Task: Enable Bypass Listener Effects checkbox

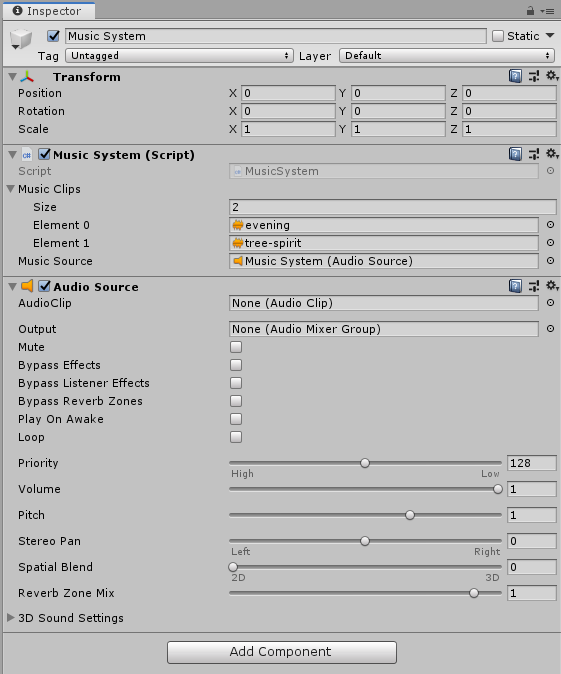Action: coord(236,383)
